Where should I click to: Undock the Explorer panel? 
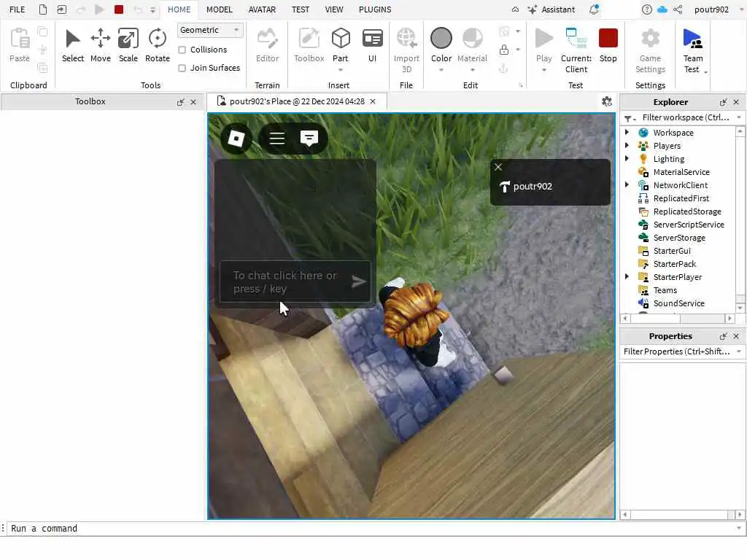[x=723, y=102]
